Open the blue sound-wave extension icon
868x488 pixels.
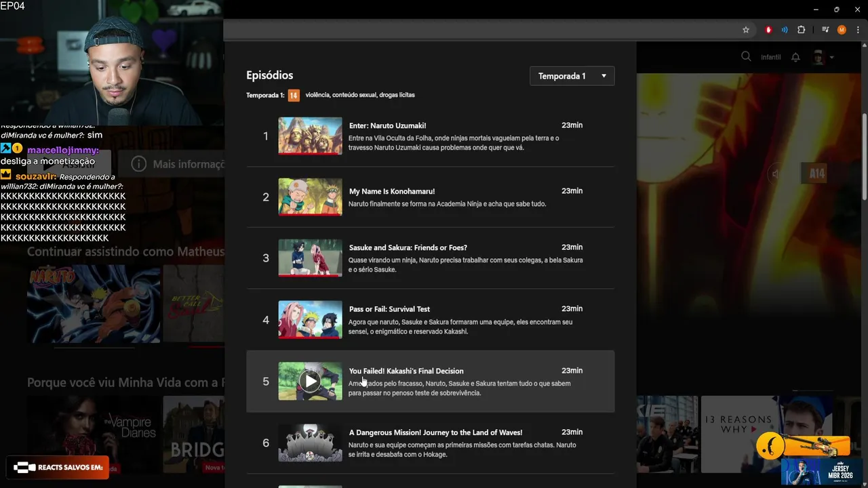coord(785,30)
